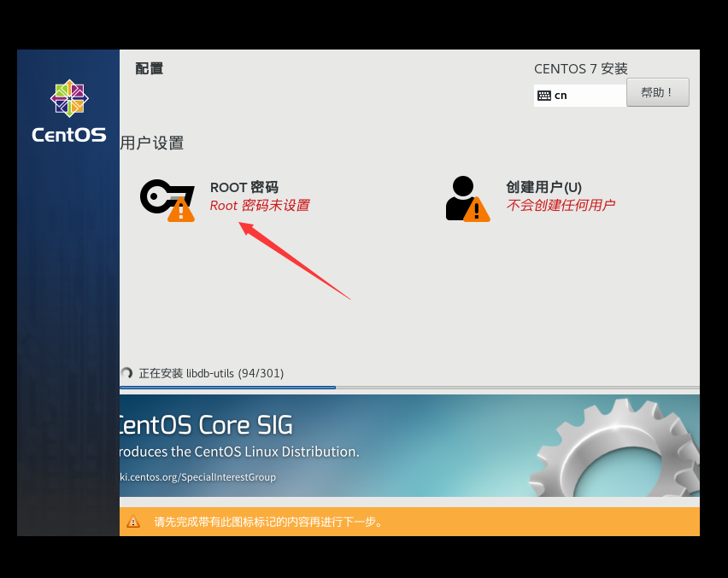Click the warning triangle under the key icon
728x578 pixels.
pyautogui.click(x=180, y=212)
